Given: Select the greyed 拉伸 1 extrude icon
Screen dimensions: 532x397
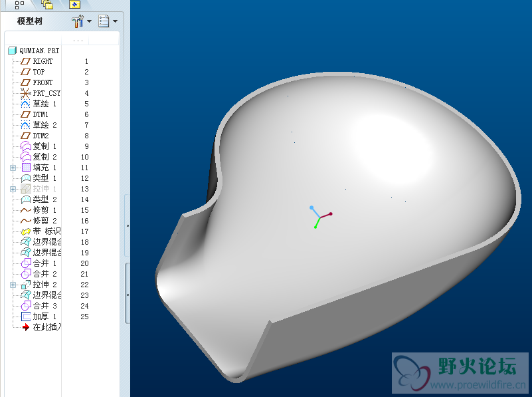Looking at the screenshot, I should pyautogui.click(x=26, y=189).
